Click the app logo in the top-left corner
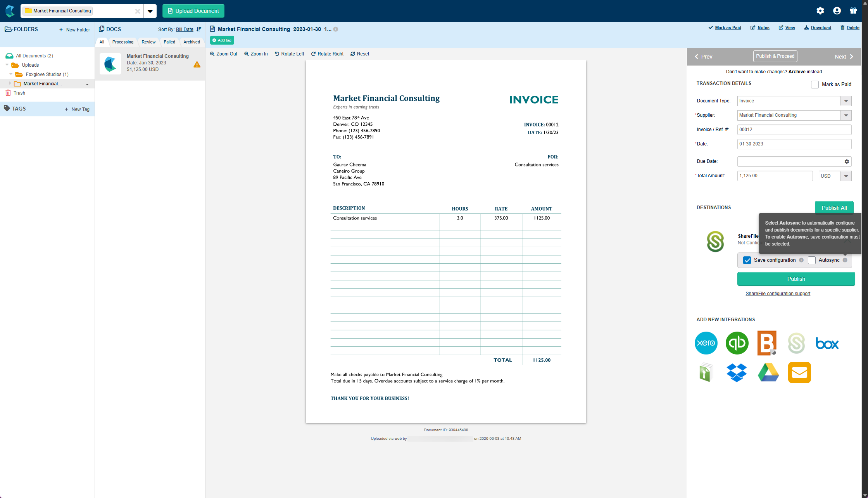868x498 pixels. (10, 11)
